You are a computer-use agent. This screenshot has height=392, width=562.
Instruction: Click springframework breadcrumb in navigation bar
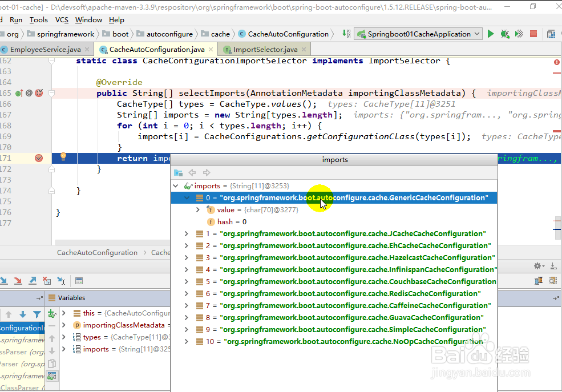[x=66, y=34]
